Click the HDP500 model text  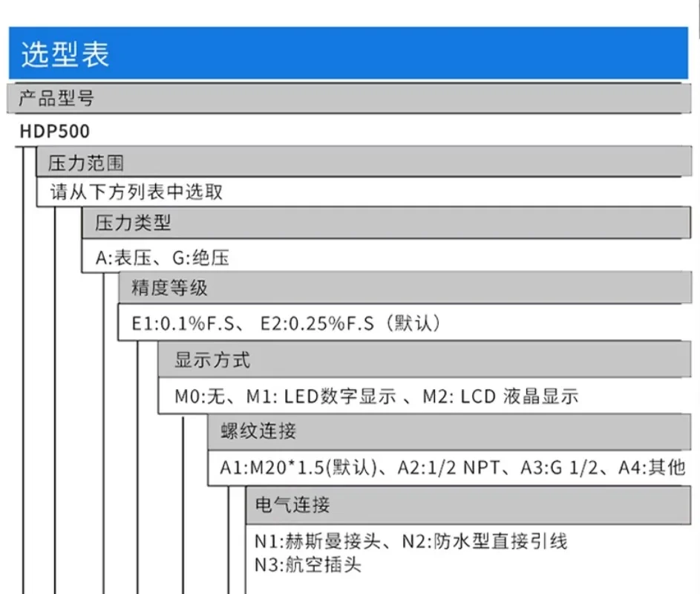click(x=54, y=131)
